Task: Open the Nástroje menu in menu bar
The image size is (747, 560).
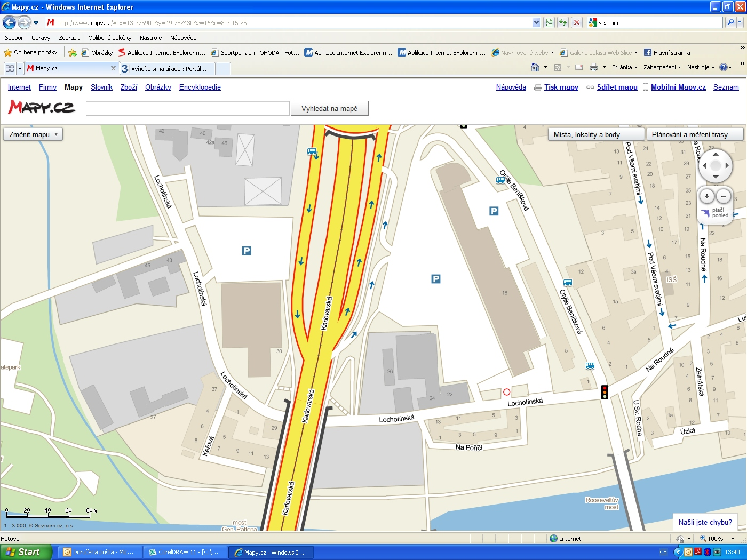Action: point(150,38)
